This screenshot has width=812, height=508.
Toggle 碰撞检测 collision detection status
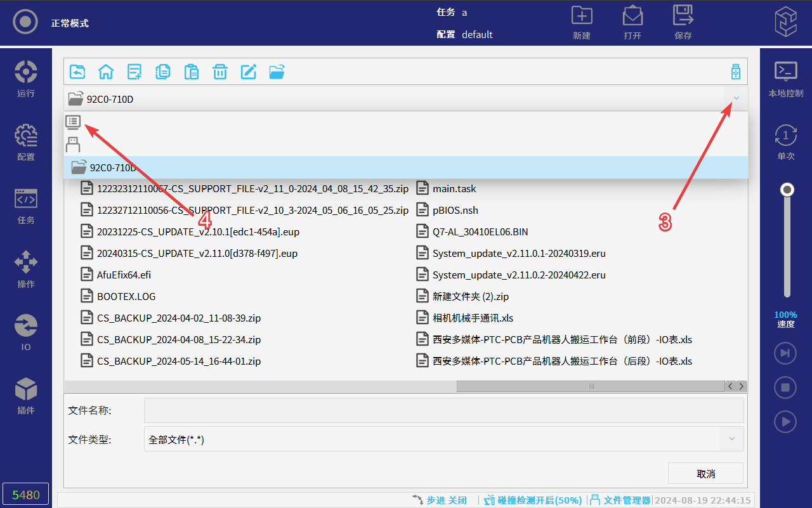(533, 500)
